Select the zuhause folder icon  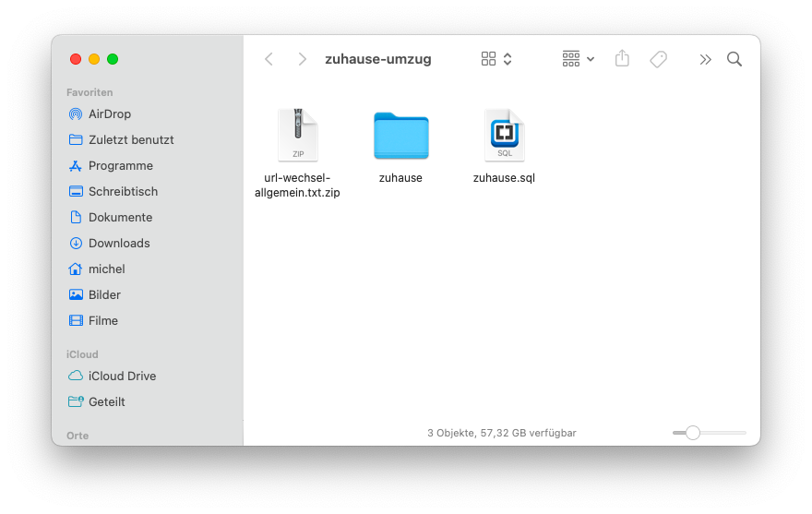[x=400, y=136]
